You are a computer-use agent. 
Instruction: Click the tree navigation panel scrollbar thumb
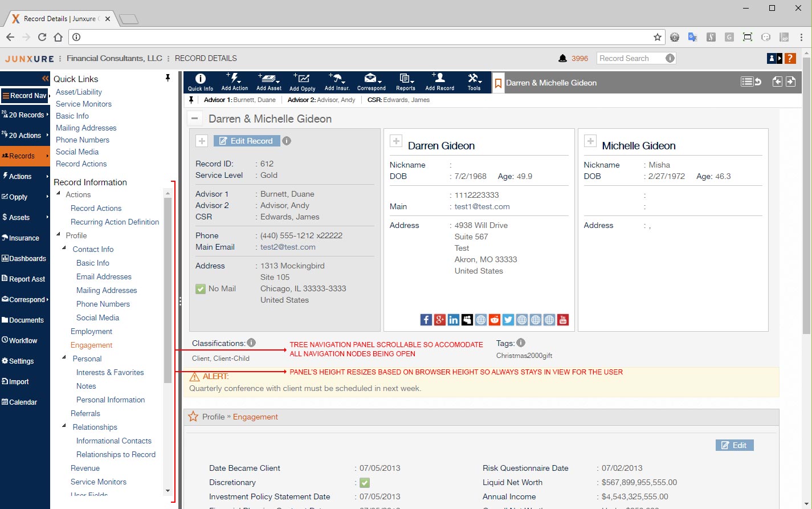(168, 290)
